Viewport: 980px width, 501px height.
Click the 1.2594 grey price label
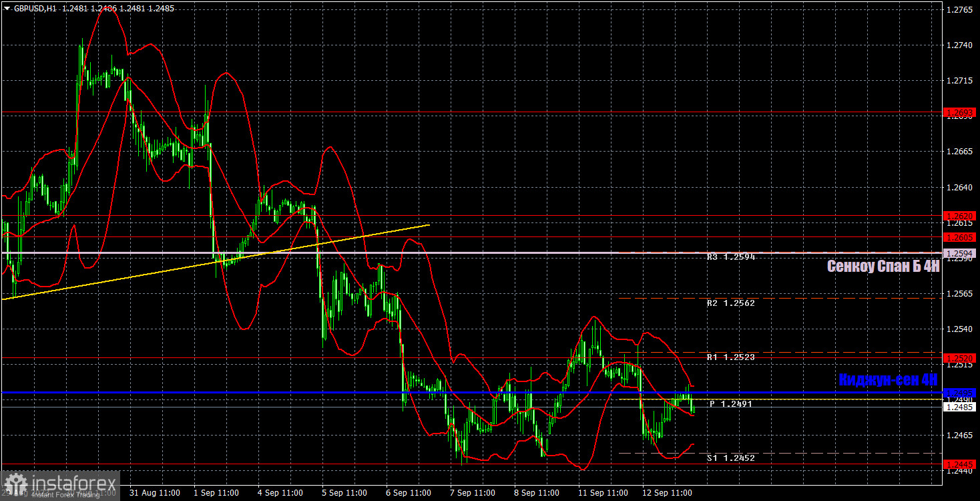coord(961,253)
